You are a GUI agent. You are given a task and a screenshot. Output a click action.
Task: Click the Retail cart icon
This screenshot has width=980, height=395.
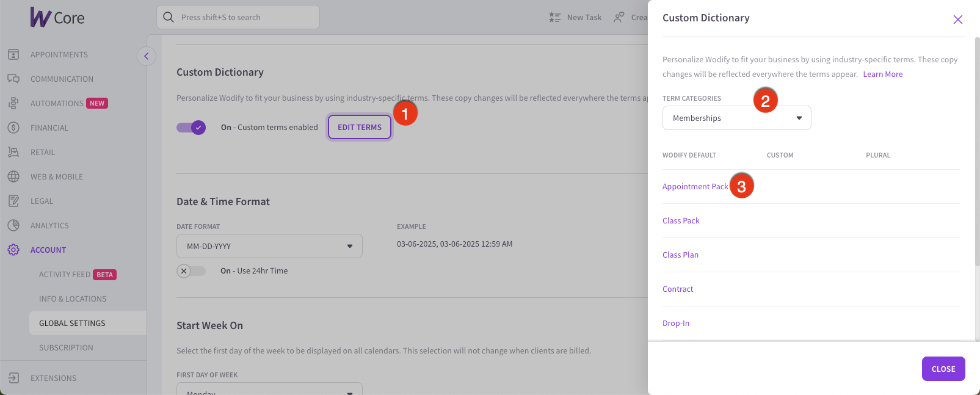pos(13,152)
